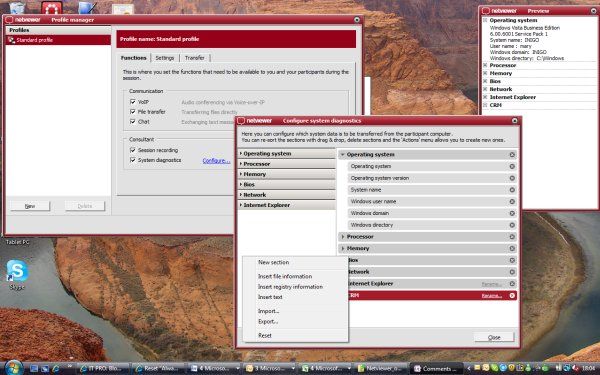The image size is (600, 375).
Task: Uncheck the Chat checkbox
Action: (133, 122)
